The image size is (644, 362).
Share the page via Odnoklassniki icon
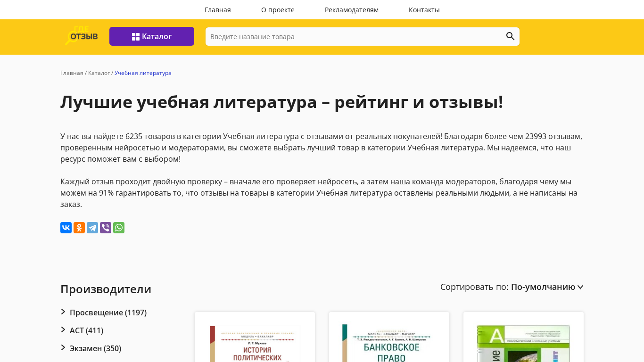(79, 228)
